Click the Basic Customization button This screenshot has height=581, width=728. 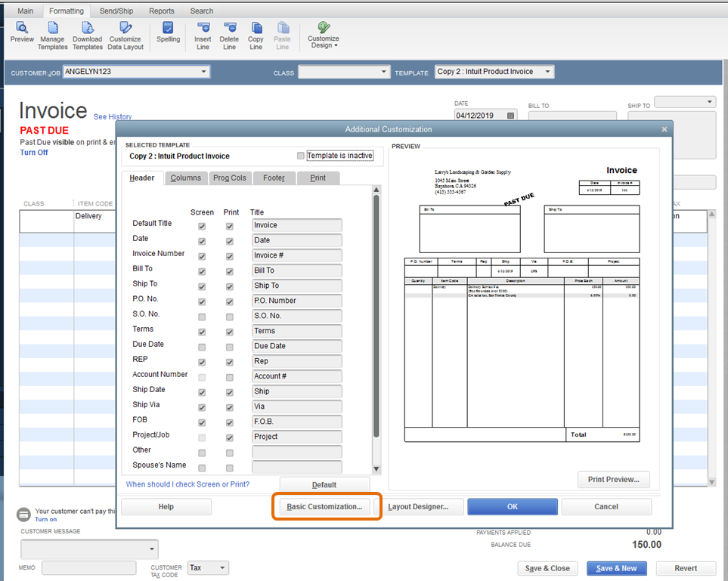pos(324,507)
